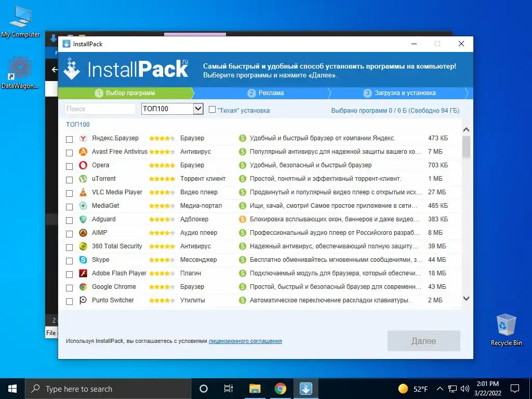Image resolution: width=532 pixels, height=399 pixels.
Task: Open the ТОП100 category dropdown
Action: pos(172,109)
